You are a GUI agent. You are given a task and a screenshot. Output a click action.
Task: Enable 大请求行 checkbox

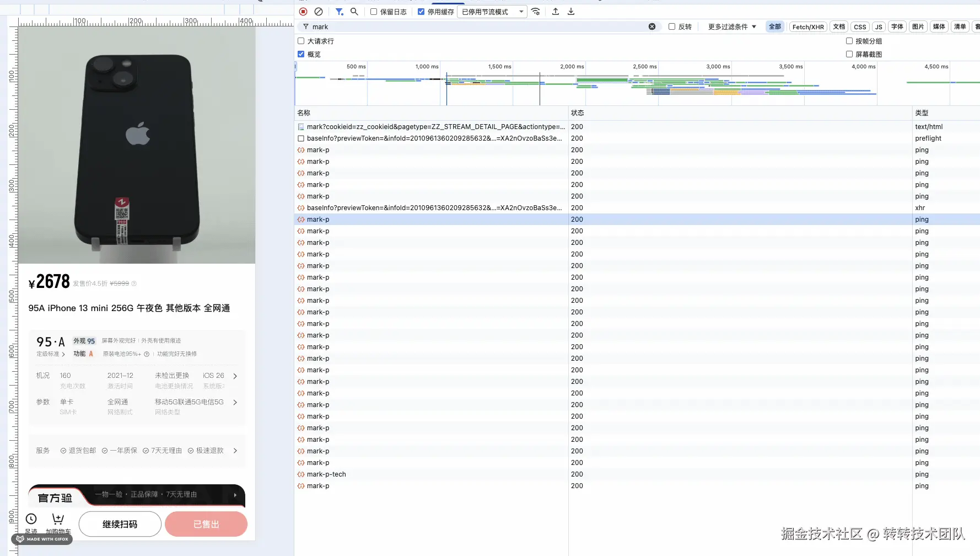301,41
